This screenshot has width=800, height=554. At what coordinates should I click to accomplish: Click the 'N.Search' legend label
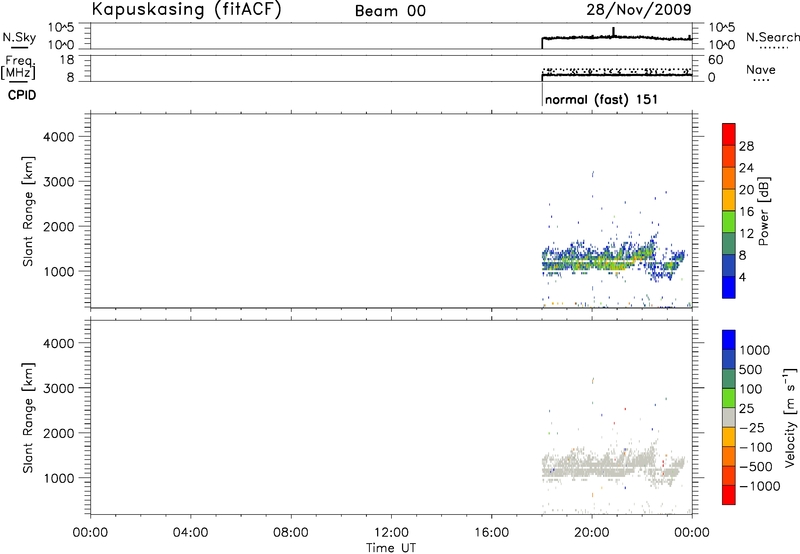772,37
